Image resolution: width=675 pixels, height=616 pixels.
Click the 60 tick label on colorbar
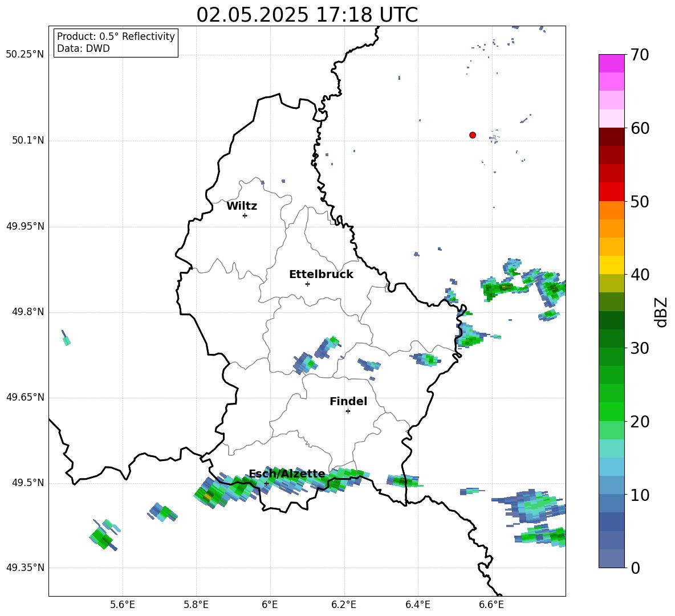click(640, 128)
